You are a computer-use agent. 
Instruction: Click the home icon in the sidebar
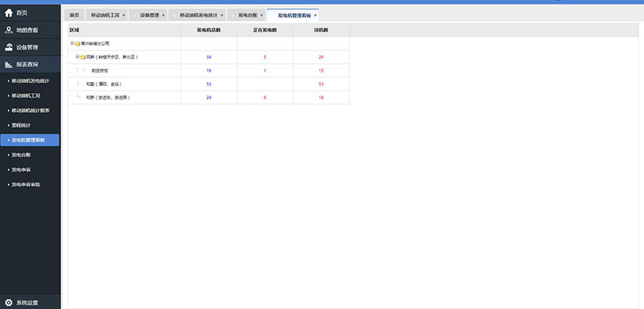point(9,13)
